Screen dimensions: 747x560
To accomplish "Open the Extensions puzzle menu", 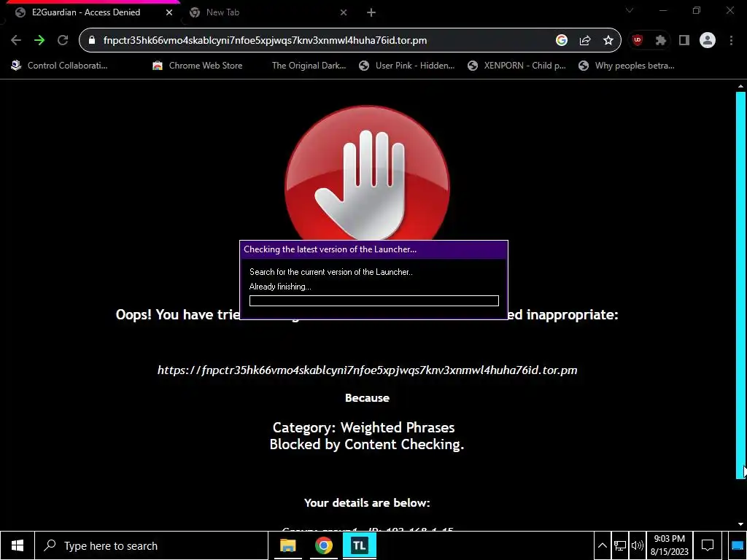I will click(x=661, y=41).
